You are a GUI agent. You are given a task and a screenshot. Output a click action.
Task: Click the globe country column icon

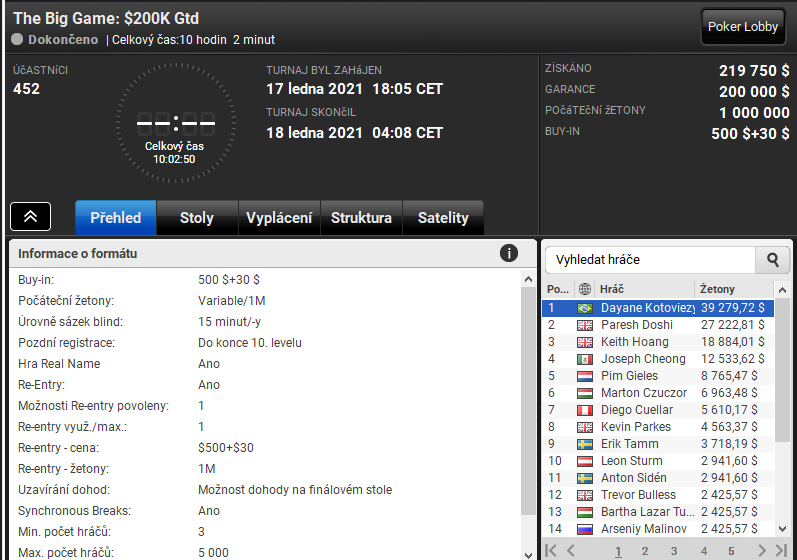585,289
